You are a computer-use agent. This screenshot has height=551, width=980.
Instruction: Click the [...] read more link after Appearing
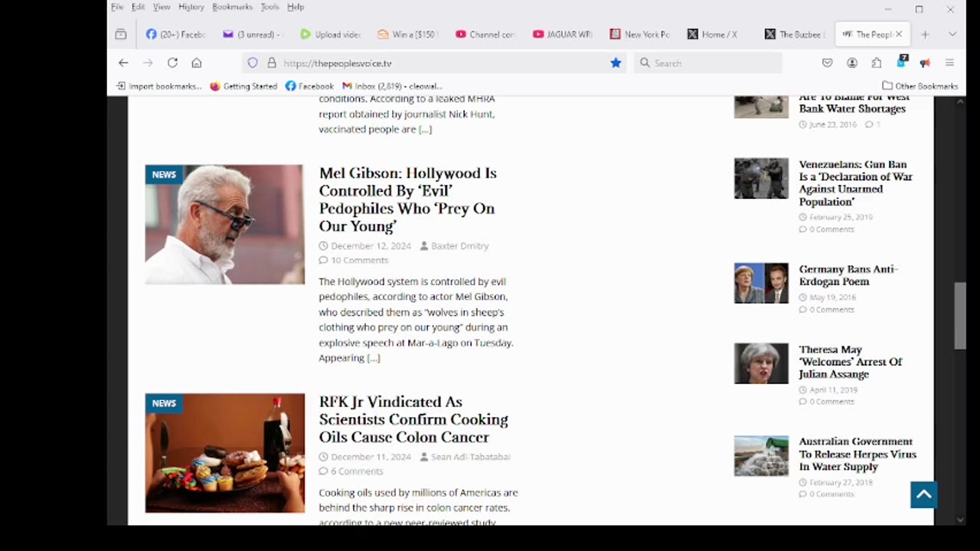pyautogui.click(x=373, y=357)
